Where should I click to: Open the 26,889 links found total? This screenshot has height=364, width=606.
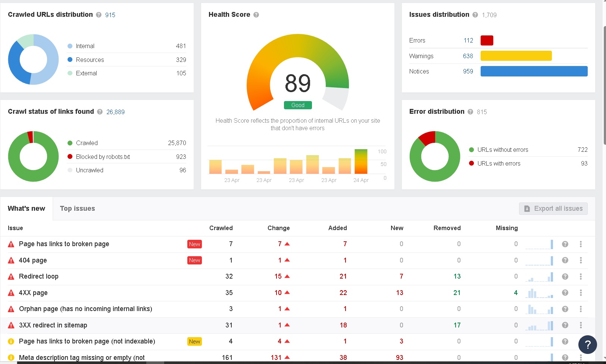[x=115, y=112]
